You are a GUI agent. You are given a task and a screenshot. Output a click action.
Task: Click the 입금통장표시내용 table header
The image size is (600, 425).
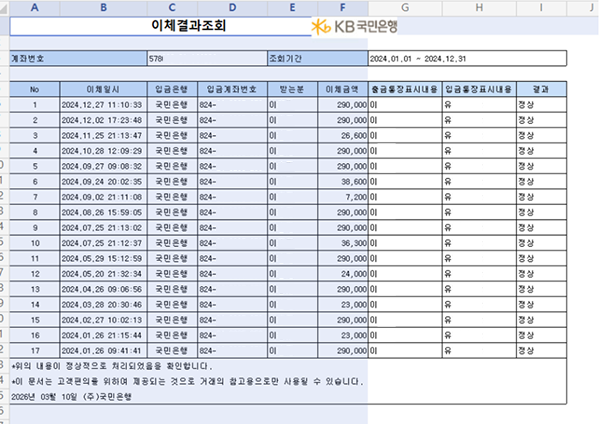[479, 89]
